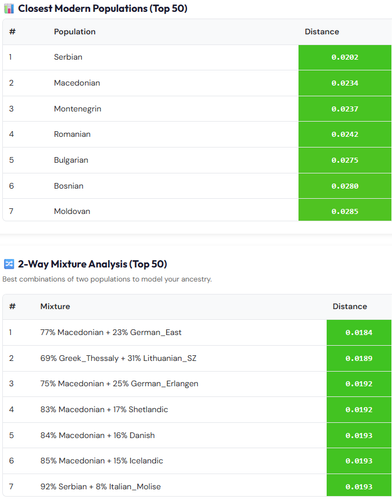The height and width of the screenshot is (500, 392).
Task: Select the Serbian population row
Action: [x=197, y=57]
